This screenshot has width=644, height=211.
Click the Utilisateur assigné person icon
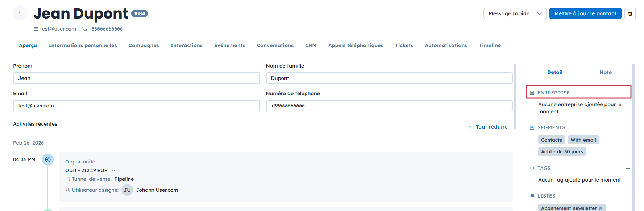[68, 190]
